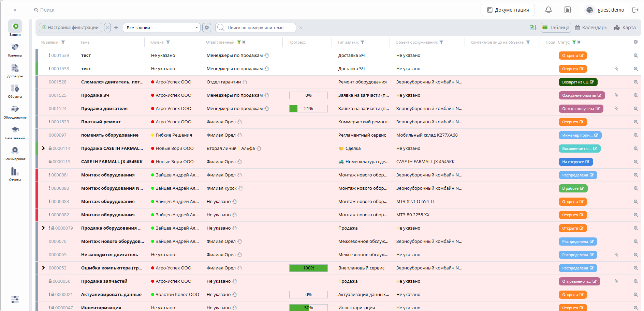This screenshot has height=311, width=644.
Task: Click 100% progress bar of ticket 0000052
Action: [308, 268]
